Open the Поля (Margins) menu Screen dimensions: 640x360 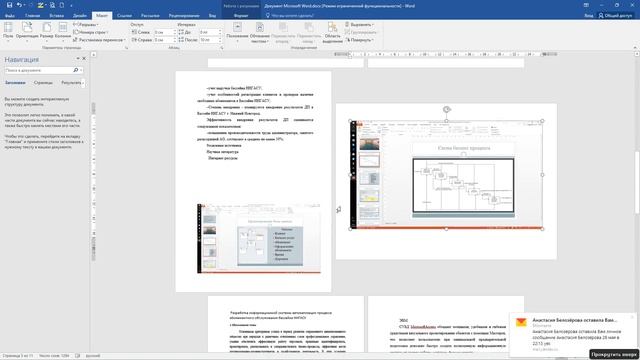pos(8,32)
